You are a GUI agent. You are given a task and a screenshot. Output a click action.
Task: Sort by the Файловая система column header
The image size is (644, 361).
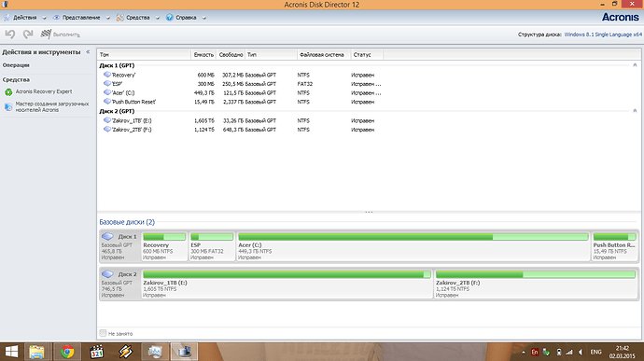pos(324,55)
